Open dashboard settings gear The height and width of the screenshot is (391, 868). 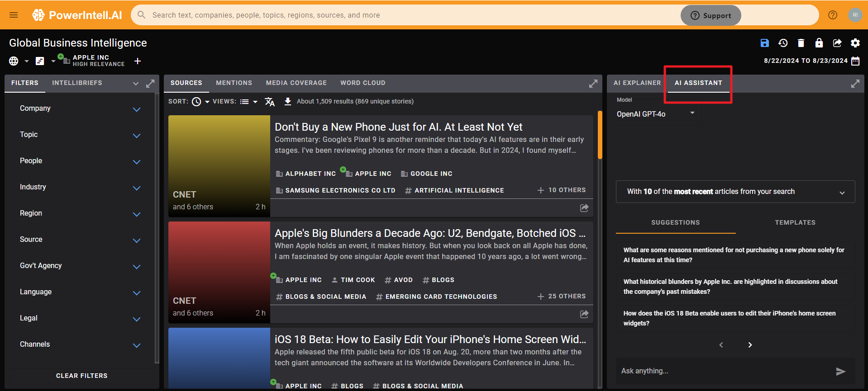(x=855, y=43)
